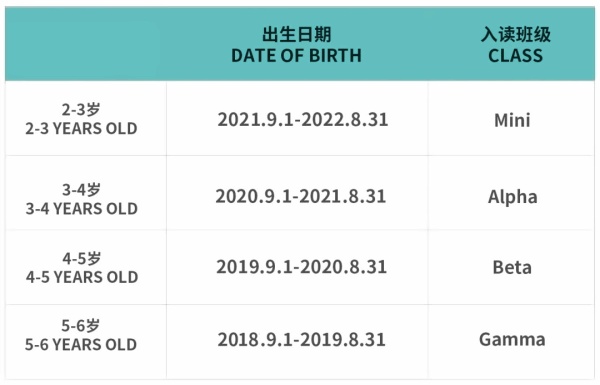
Task: Click the Gamma class cell
Action: tap(512, 339)
